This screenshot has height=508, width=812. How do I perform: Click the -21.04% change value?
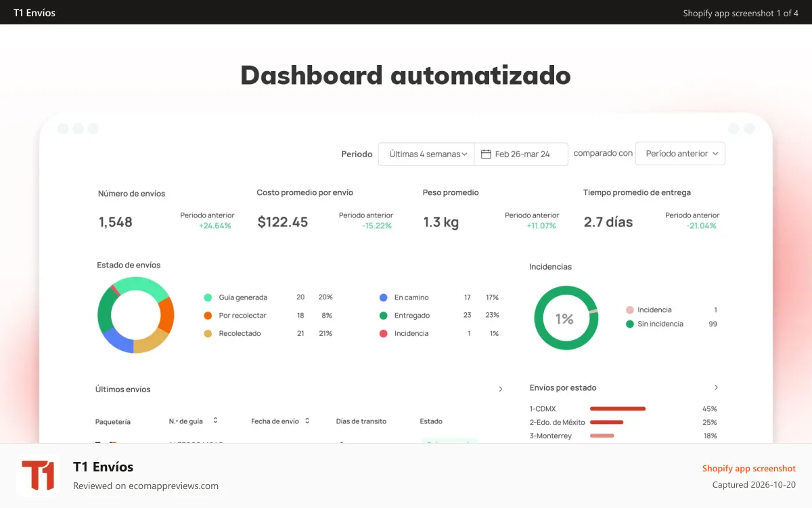coord(701,226)
